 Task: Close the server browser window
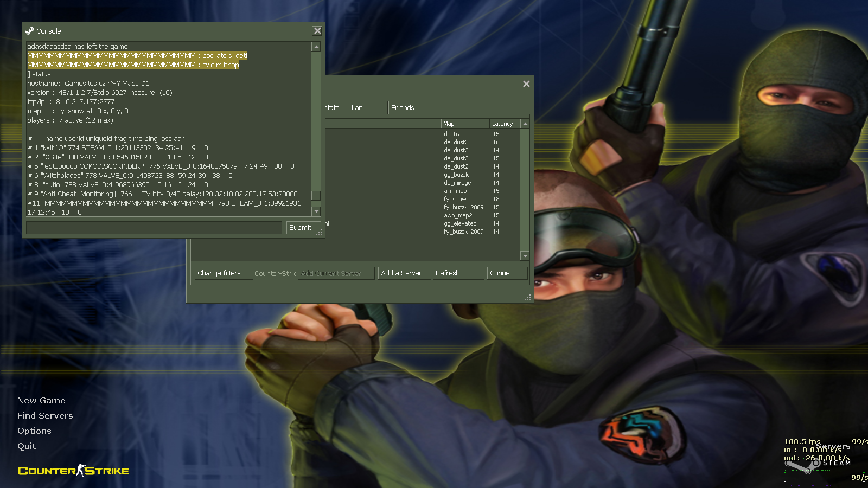(526, 84)
